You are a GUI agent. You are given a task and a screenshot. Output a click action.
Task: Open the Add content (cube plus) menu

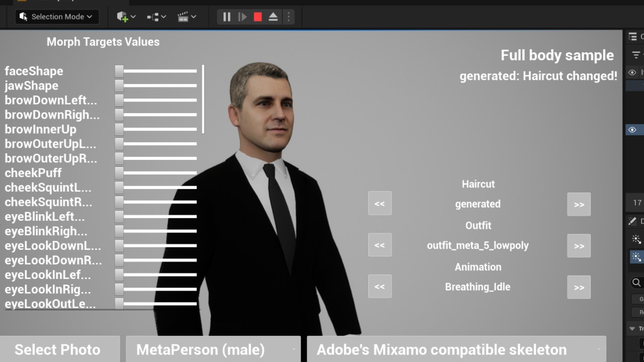click(x=126, y=17)
